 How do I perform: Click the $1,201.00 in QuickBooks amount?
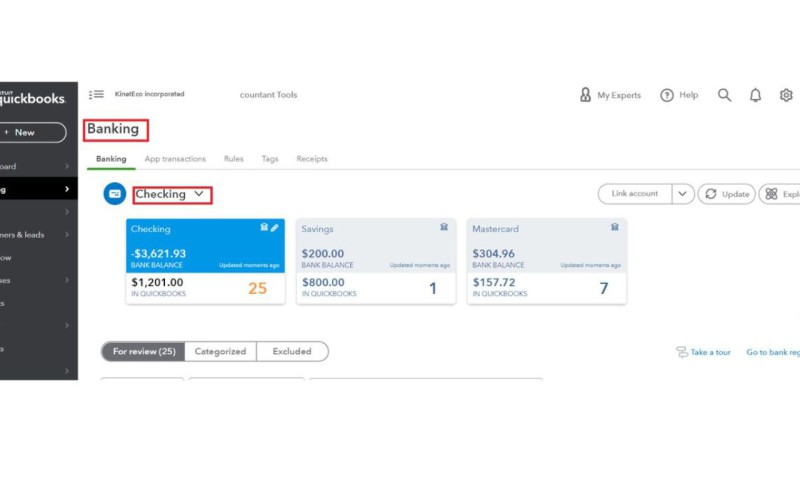pos(157,282)
